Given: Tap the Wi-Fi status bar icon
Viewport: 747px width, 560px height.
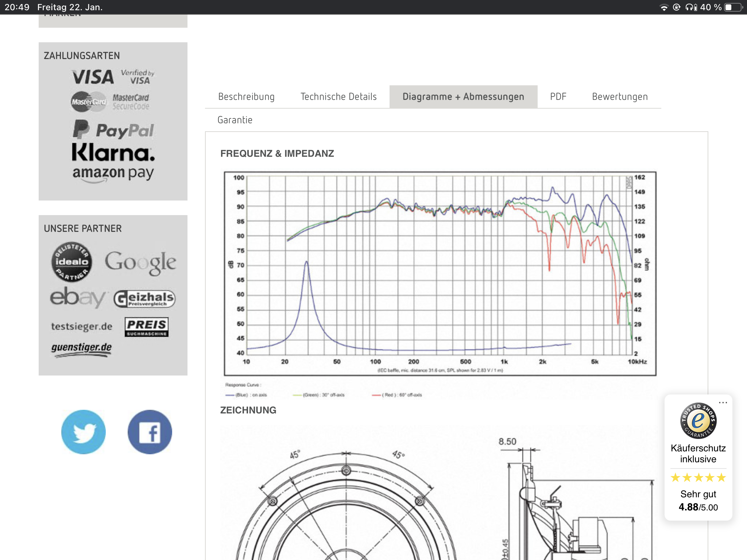Looking at the screenshot, I should point(664,7).
